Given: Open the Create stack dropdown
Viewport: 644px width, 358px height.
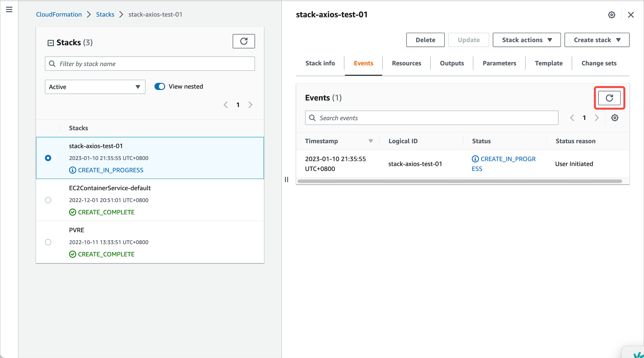Looking at the screenshot, I should 597,40.
